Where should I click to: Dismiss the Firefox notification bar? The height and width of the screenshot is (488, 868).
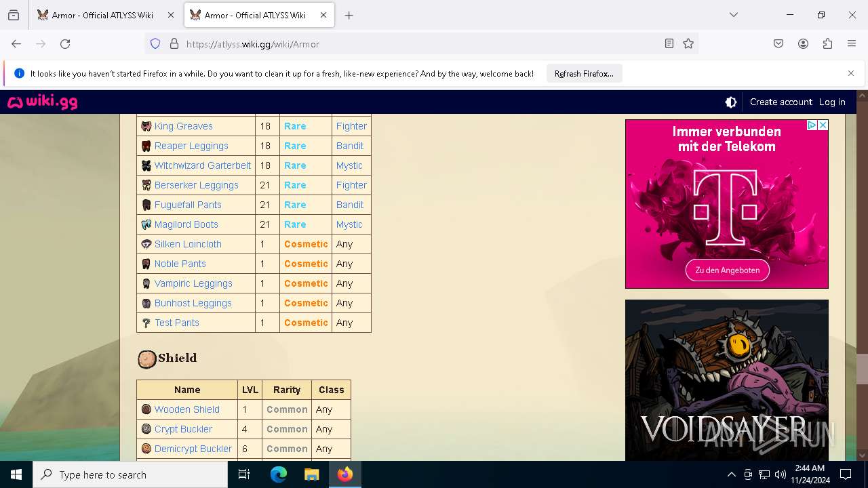[x=851, y=73]
